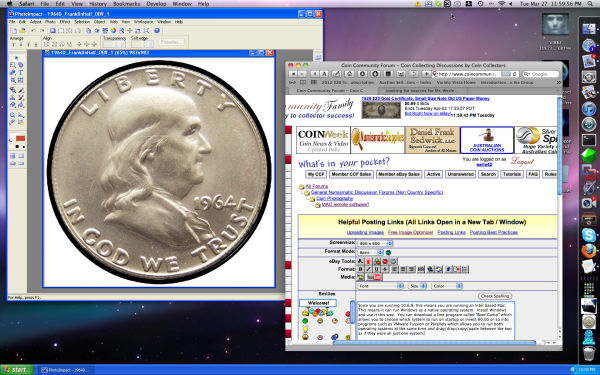Click into forum reply text area
The height and width of the screenshot is (375, 600).
[435, 320]
